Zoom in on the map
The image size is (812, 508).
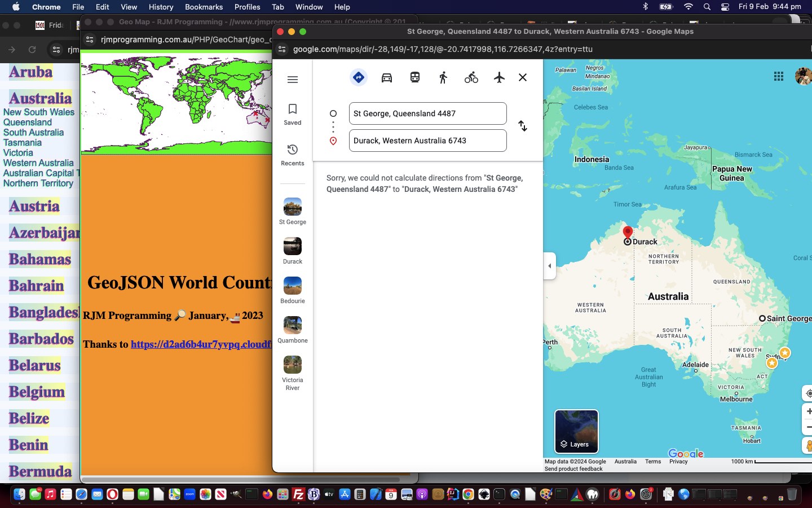(809, 411)
